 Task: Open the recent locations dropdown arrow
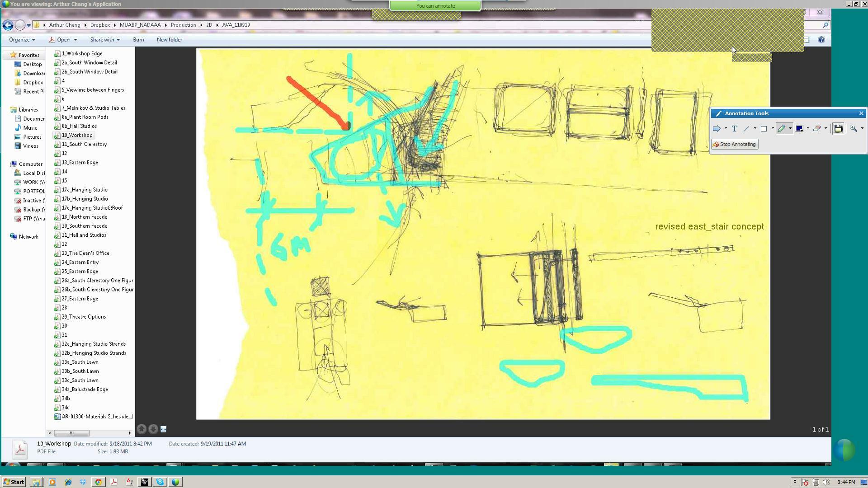pyautogui.click(x=28, y=25)
